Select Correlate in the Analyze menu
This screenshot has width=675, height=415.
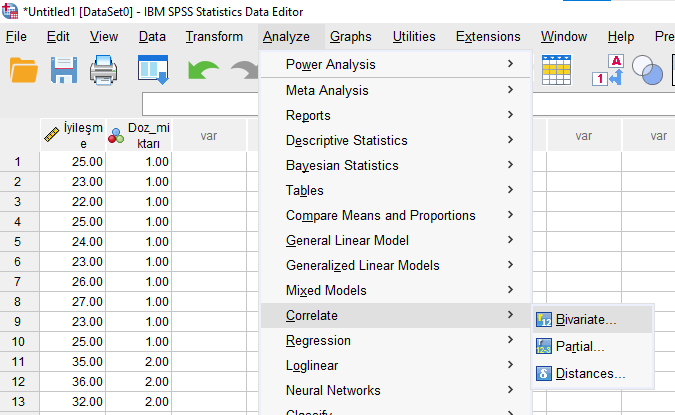point(396,315)
